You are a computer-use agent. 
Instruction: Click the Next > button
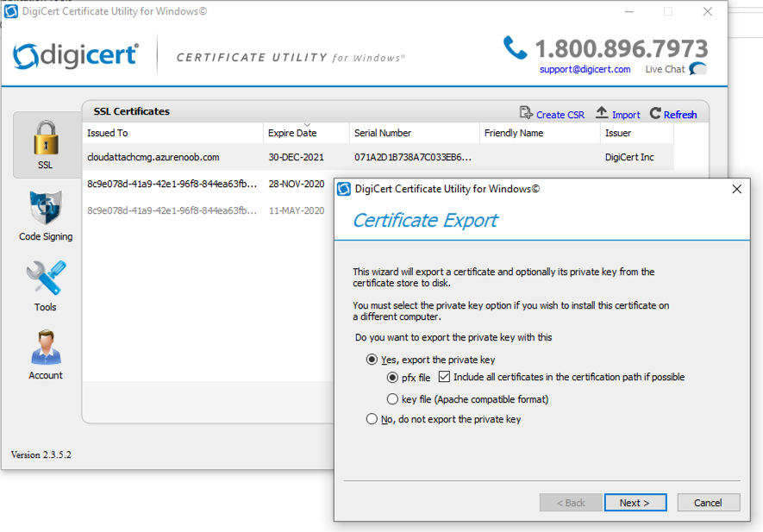(635, 503)
